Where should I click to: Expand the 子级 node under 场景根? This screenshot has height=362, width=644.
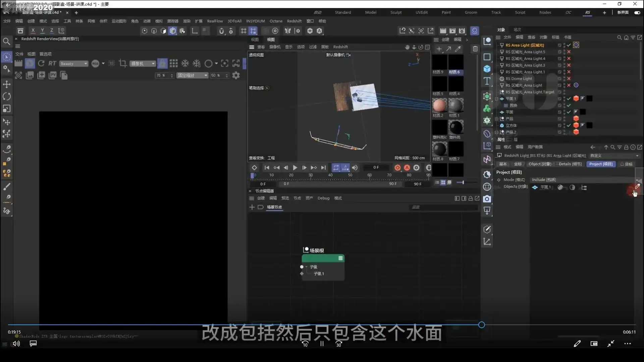[306, 267]
